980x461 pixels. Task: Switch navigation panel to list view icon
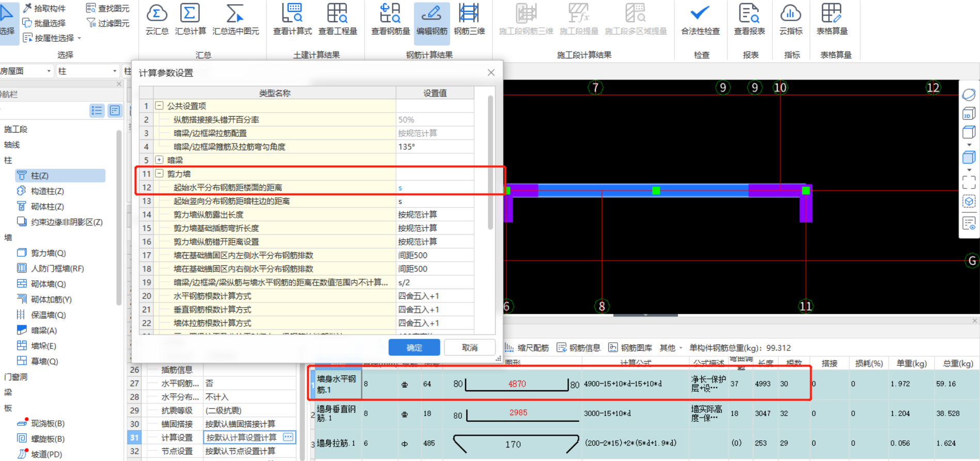point(97,110)
